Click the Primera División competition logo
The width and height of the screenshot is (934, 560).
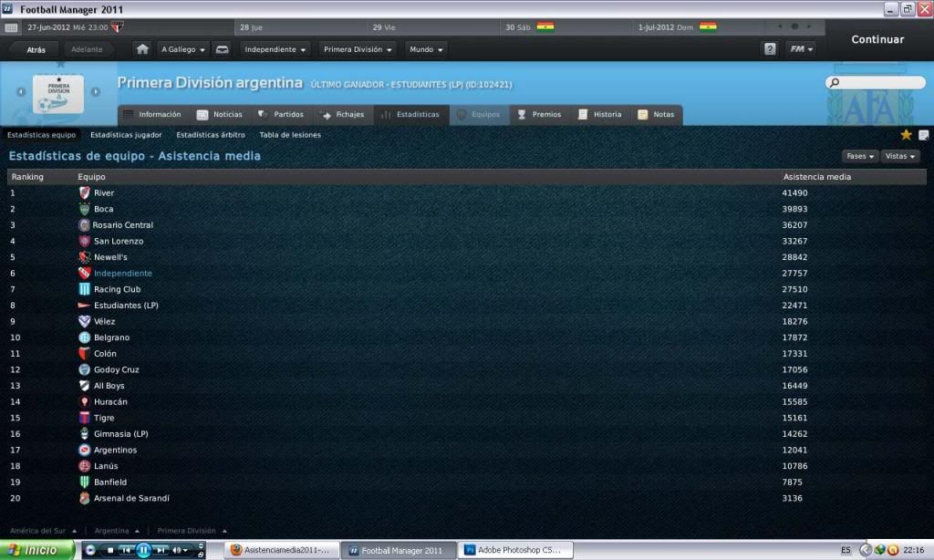(57, 94)
